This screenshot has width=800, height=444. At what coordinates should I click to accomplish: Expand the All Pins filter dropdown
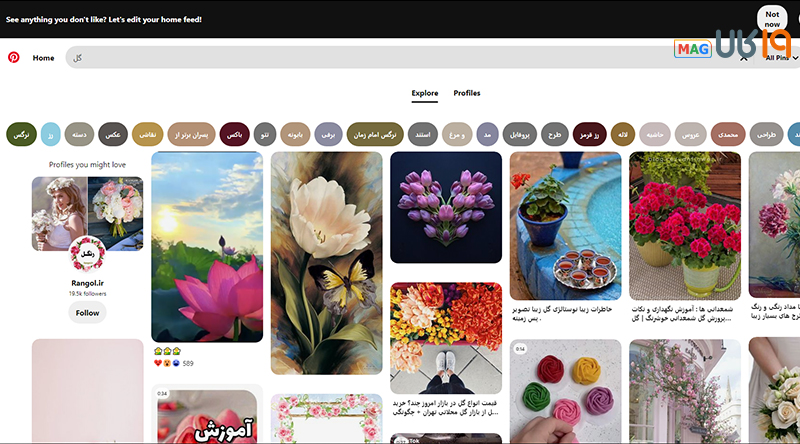tap(780, 58)
